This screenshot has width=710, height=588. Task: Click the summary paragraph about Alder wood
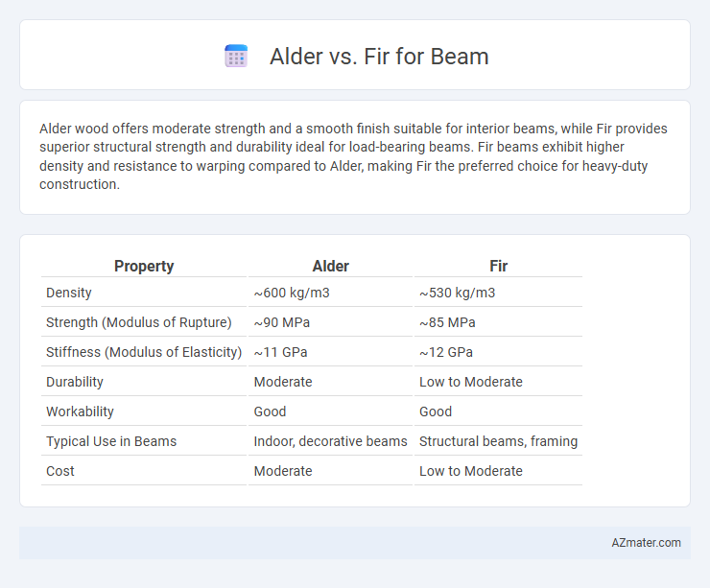(x=353, y=156)
